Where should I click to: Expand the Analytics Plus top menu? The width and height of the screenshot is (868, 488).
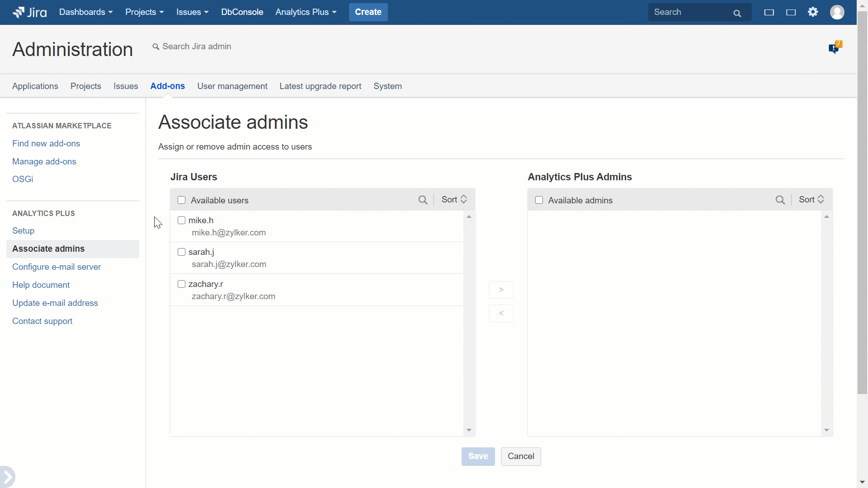[306, 12]
